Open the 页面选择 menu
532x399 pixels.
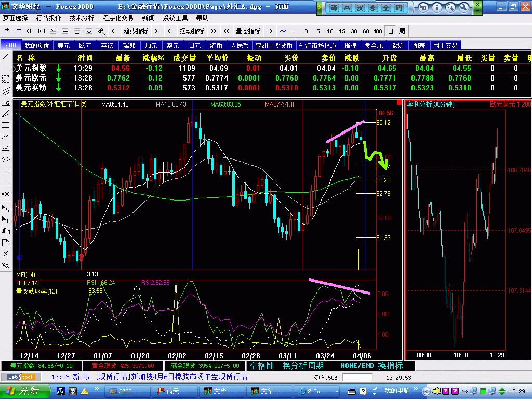point(16,18)
